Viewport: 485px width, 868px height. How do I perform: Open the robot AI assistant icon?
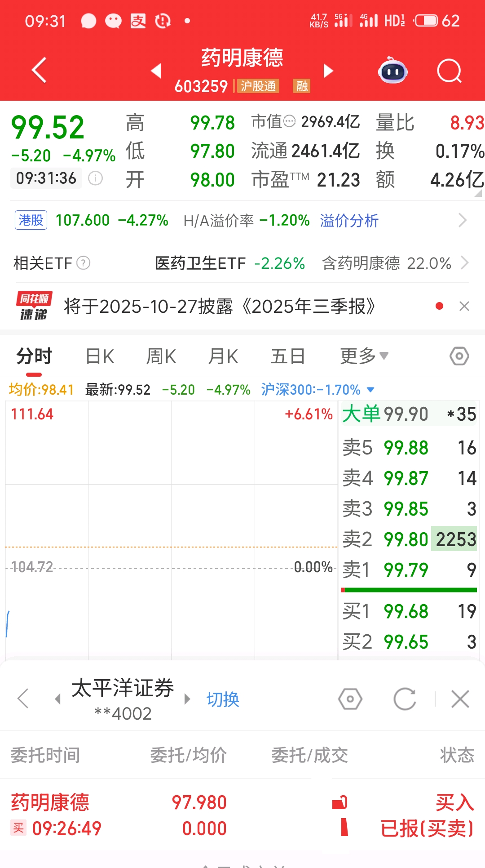393,71
